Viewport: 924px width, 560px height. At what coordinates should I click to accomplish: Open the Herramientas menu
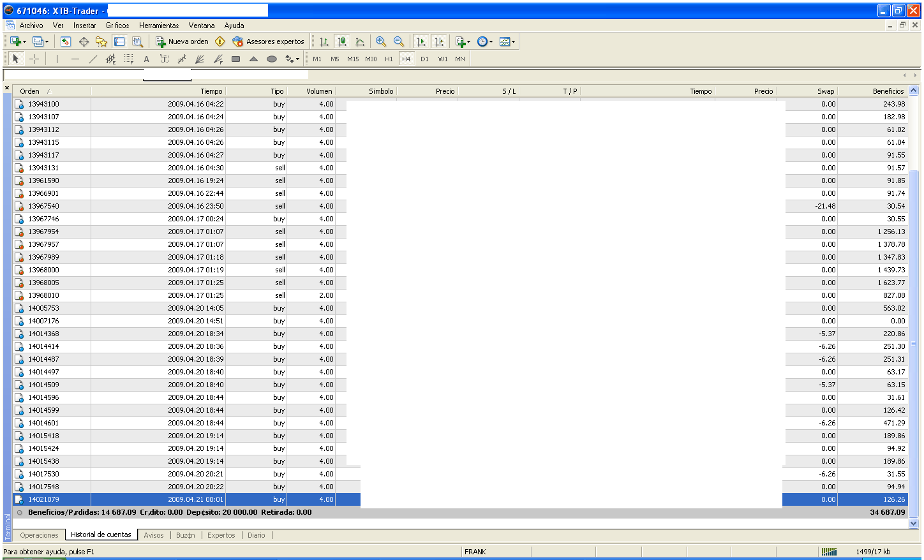click(159, 26)
